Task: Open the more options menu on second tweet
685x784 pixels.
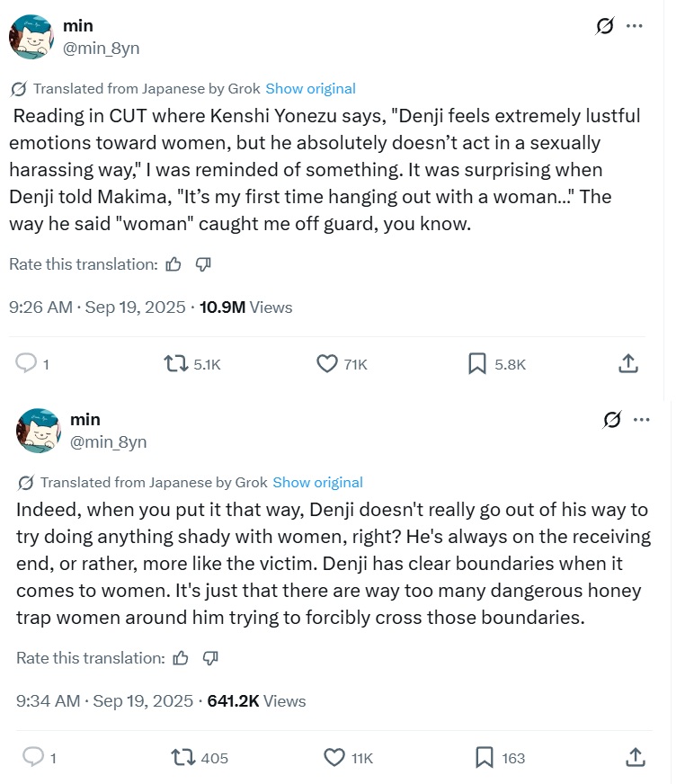Action: pyautogui.click(x=641, y=420)
